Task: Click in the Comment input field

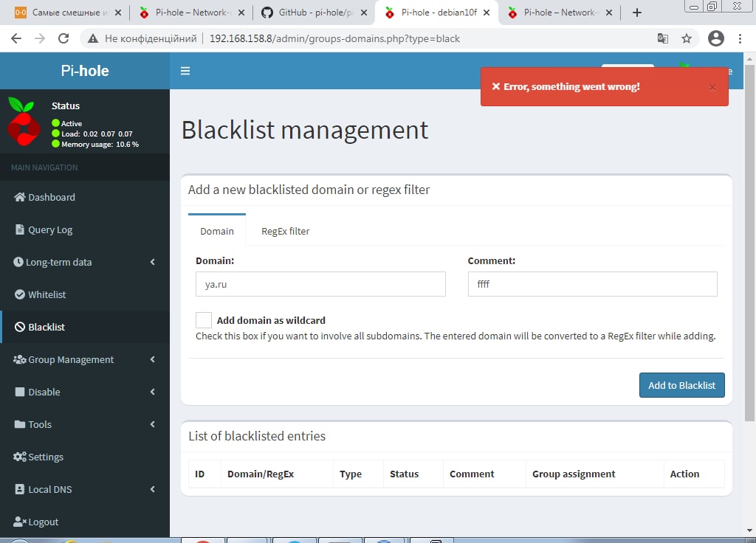Action: (593, 284)
